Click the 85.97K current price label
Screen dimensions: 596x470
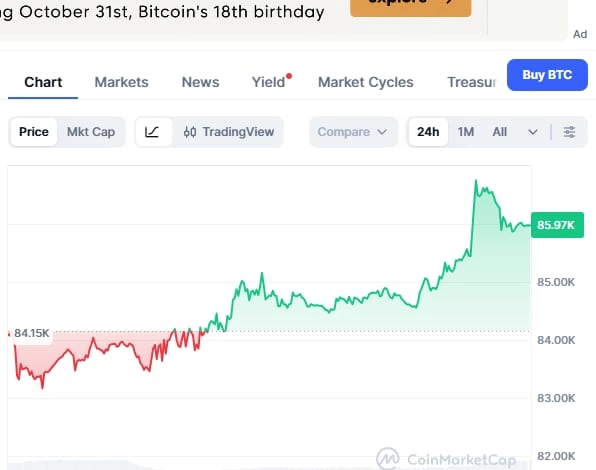[x=557, y=225]
